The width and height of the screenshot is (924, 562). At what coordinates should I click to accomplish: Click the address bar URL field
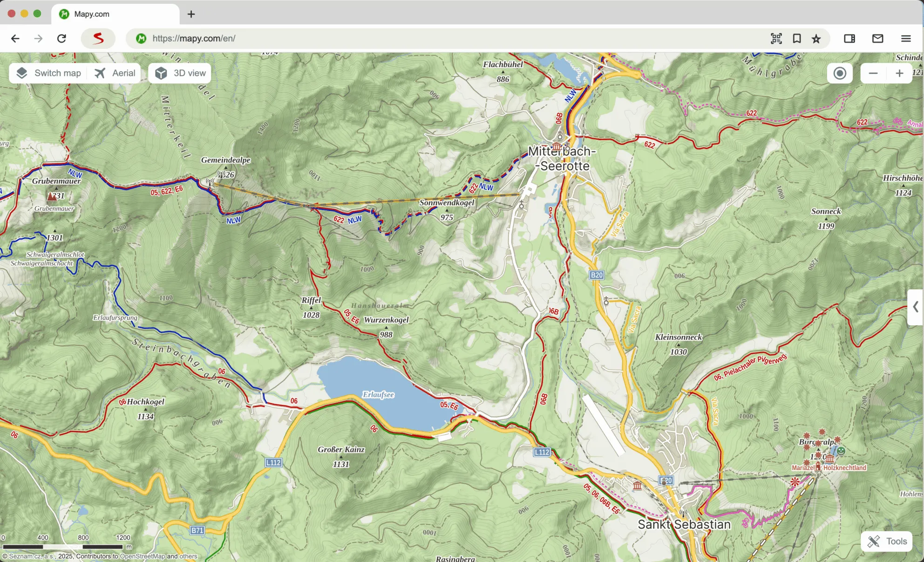coord(419,38)
